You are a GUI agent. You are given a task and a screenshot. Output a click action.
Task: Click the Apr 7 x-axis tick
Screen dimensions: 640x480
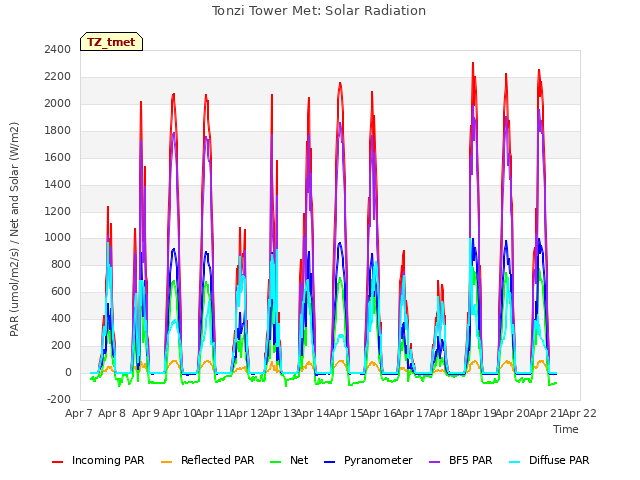[79, 413]
